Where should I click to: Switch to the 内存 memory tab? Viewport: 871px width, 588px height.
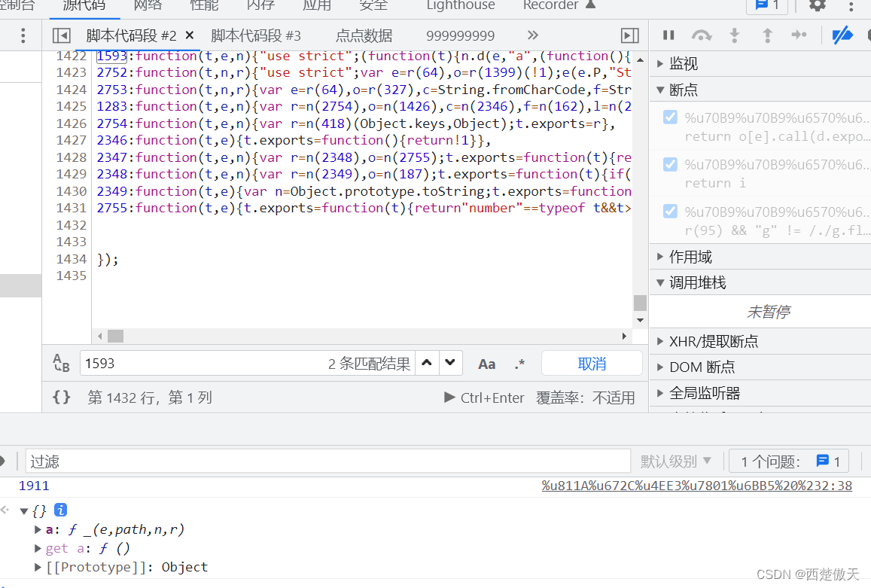260,7
